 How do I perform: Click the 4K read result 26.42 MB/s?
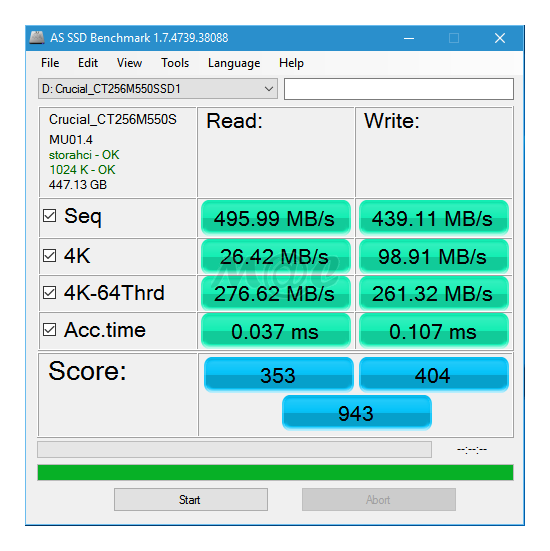pyautogui.click(x=276, y=256)
